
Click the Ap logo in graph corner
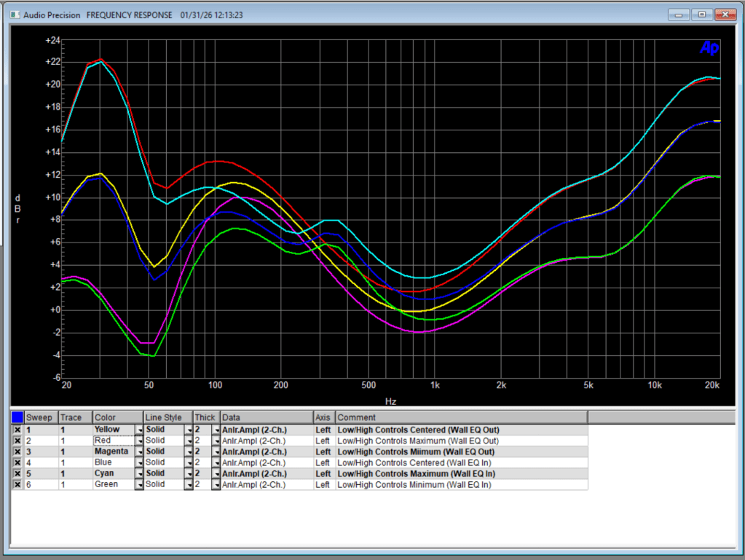(x=709, y=48)
